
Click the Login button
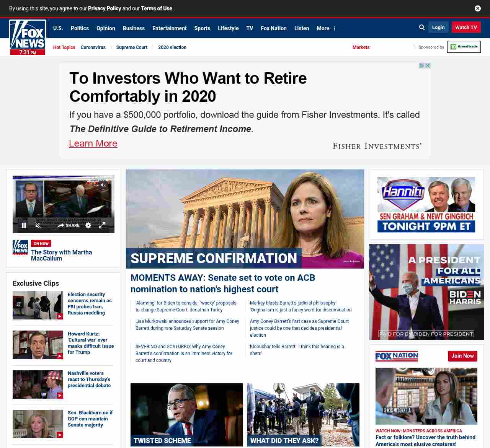[438, 27]
